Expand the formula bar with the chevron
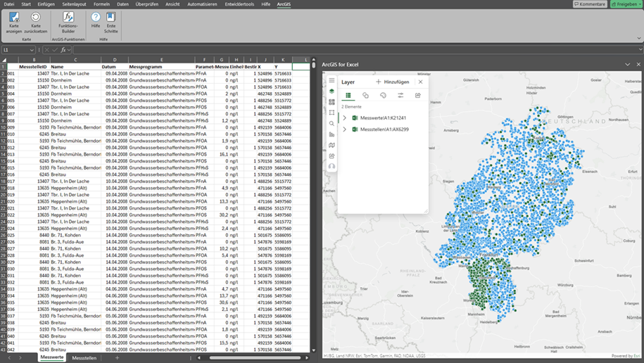 pyautogui.click(x=640, y=50)
